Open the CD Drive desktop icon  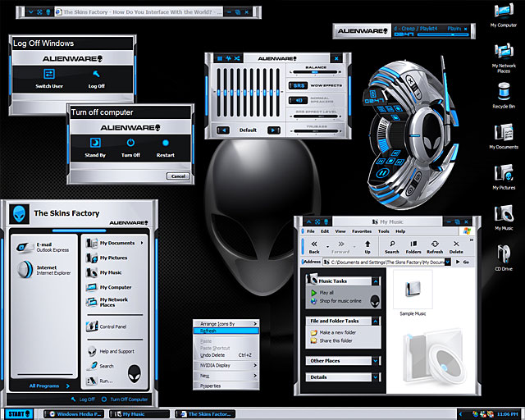[x=504, y=258]
